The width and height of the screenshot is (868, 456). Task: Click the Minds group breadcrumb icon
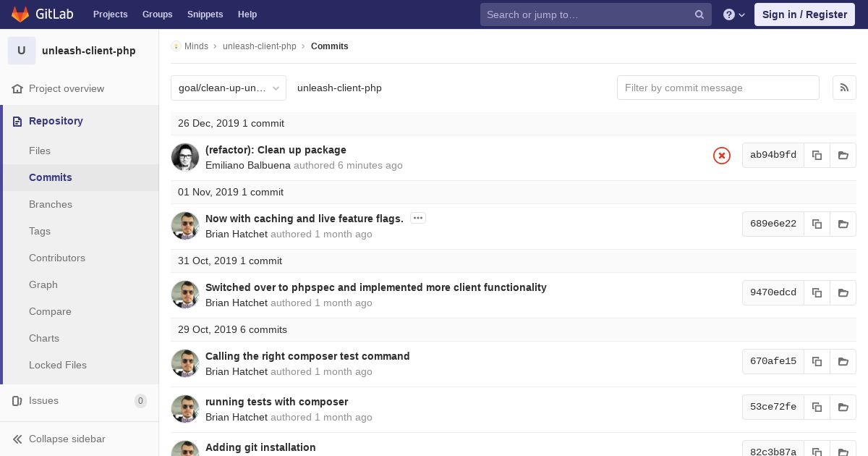(x=176, y=46)
